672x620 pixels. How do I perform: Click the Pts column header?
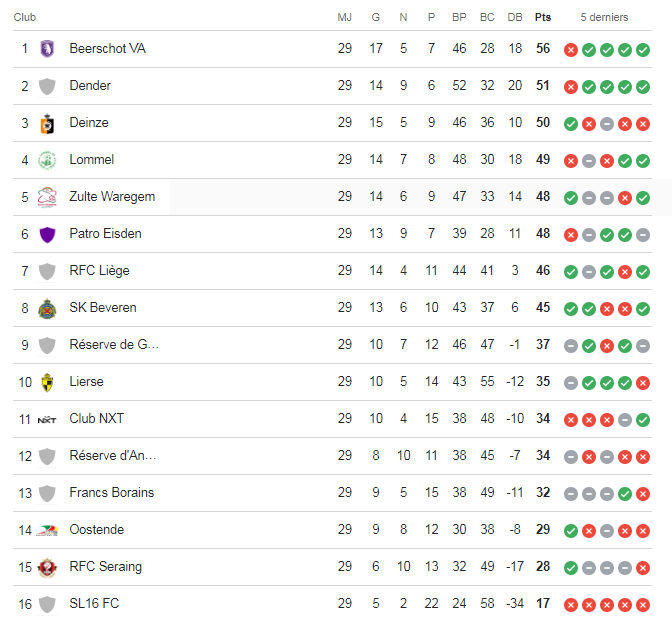pos(543,17)
